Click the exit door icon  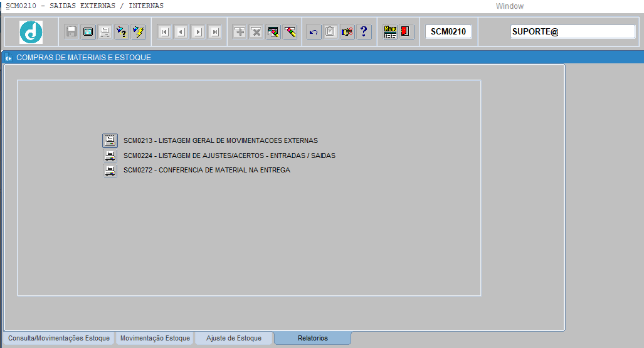coord(406,32)
